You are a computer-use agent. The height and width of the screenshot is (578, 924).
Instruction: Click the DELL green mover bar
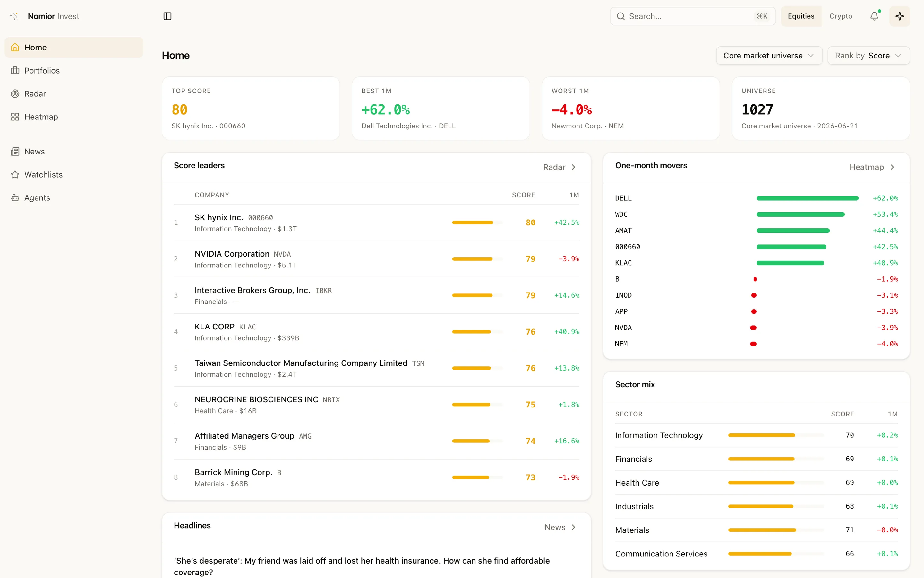click(x=807, y=198)
